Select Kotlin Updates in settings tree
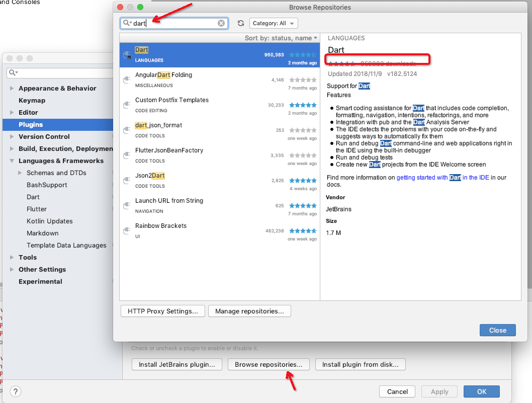This screenshot has width=532, height=403. pyautogui.click(x=50, y=221)
